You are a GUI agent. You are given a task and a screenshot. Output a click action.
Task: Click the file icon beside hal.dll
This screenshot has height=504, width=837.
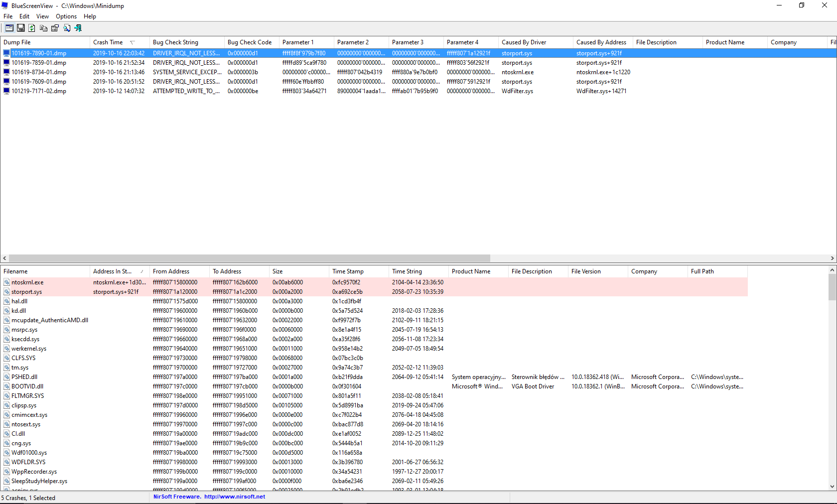point(7,301)
